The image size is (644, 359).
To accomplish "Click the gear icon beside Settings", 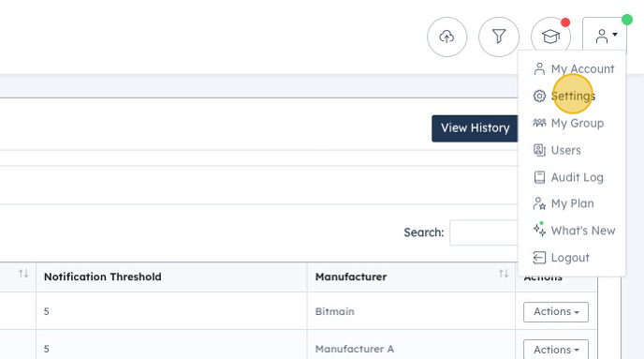I will coord(539,96).
